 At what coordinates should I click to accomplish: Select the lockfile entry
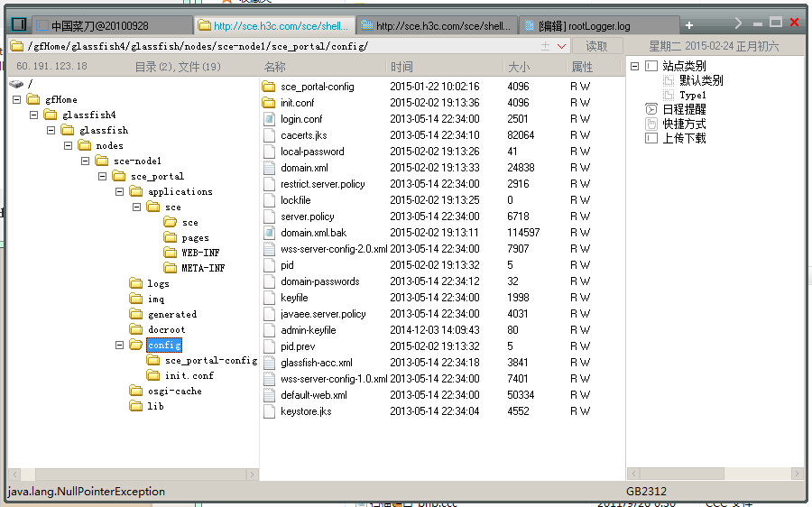click(x=296, y=200)
